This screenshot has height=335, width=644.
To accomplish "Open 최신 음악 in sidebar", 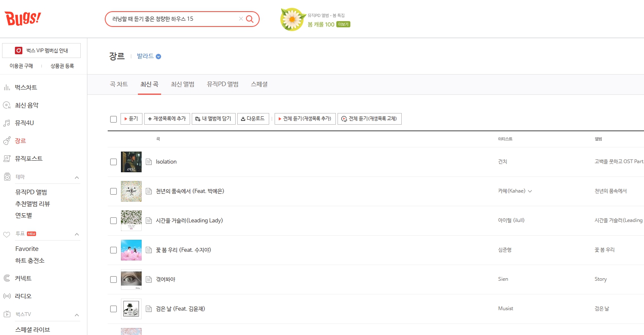I will point(27,105).
